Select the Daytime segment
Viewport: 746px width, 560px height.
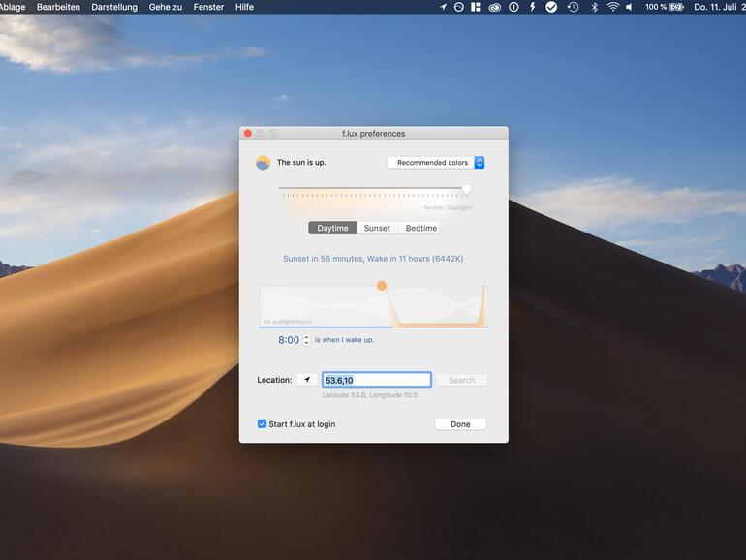(332, 229)
